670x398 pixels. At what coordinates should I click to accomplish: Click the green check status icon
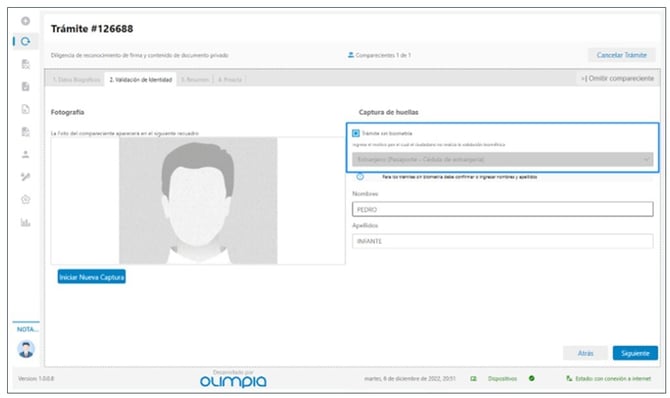pos(532,378)
